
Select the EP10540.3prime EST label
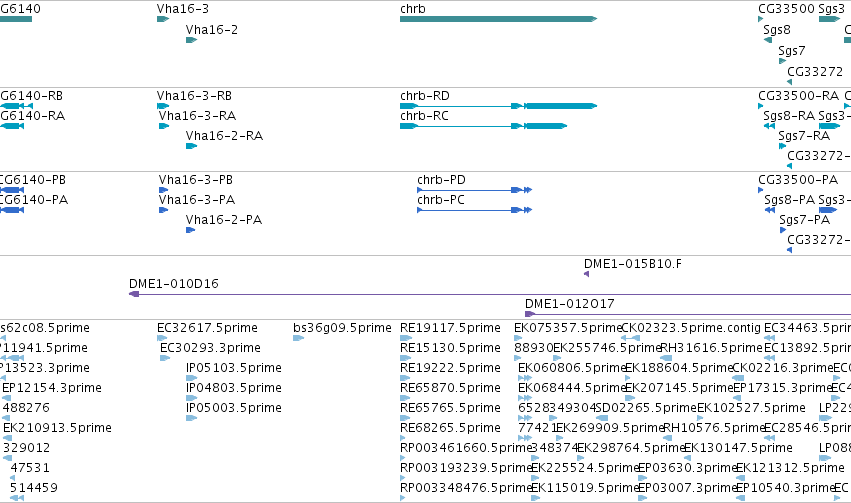pyautogui.click(x=785, y=489)
